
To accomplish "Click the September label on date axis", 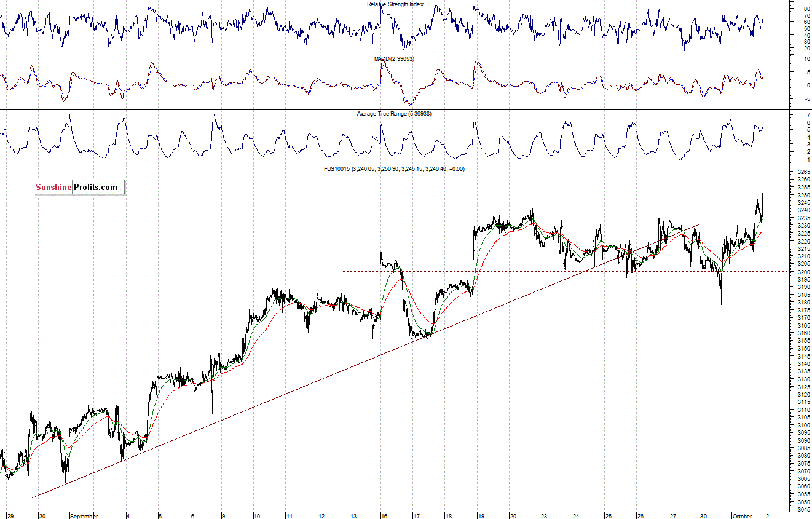I will click(x=84, y=516).
